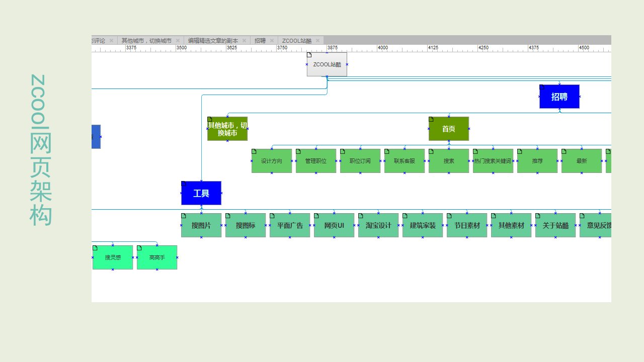The image size is (644, 362).
Task: Select the 招聘 tab
Action: point(260,41)
